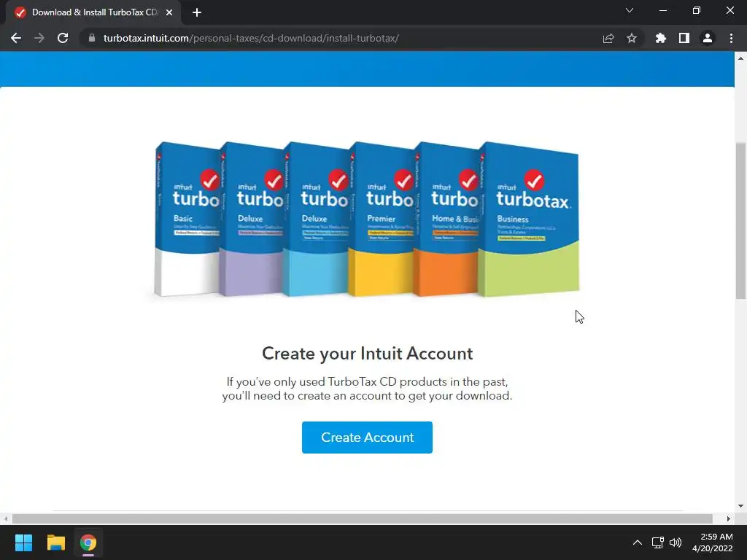This screenshot has width=747, height=560.
Task: Click the purple TurboTax Deluxe box
Action: pos(251,219)
